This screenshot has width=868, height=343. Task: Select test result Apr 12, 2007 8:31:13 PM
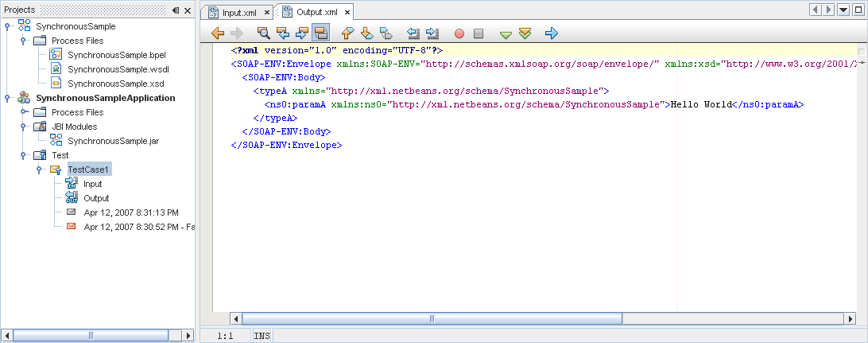(x=131, y=212)
